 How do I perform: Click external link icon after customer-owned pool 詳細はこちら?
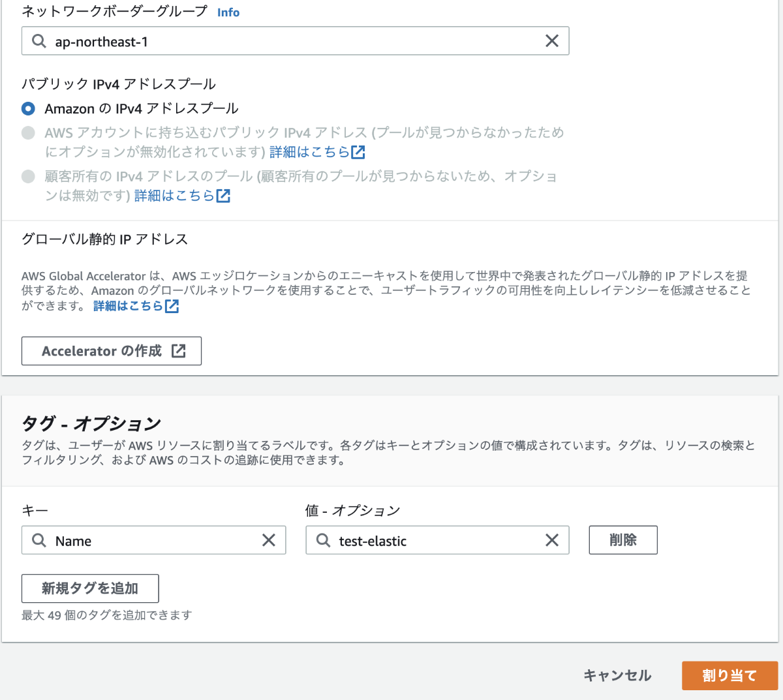click(223, 196)
